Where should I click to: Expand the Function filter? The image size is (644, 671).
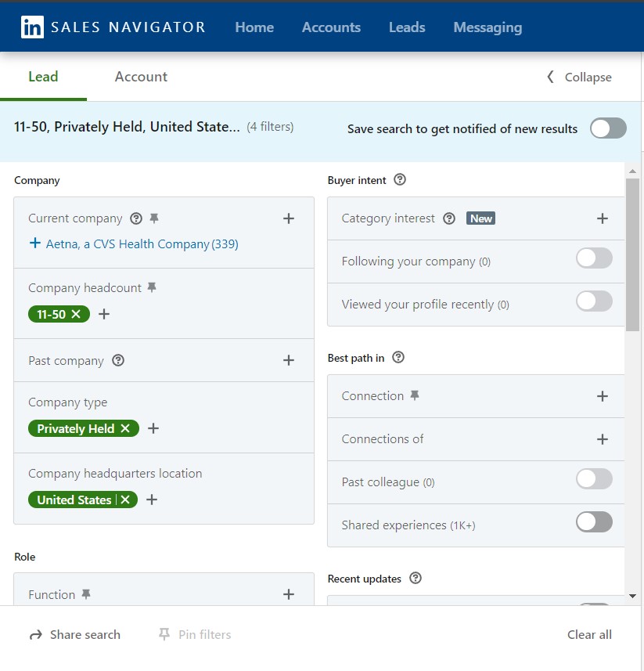point(289,594)
